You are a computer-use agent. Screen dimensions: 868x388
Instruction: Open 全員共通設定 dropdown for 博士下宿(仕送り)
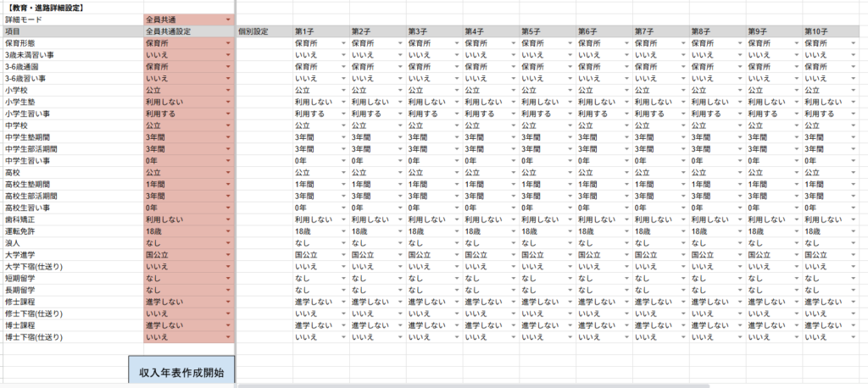point(228,337)
